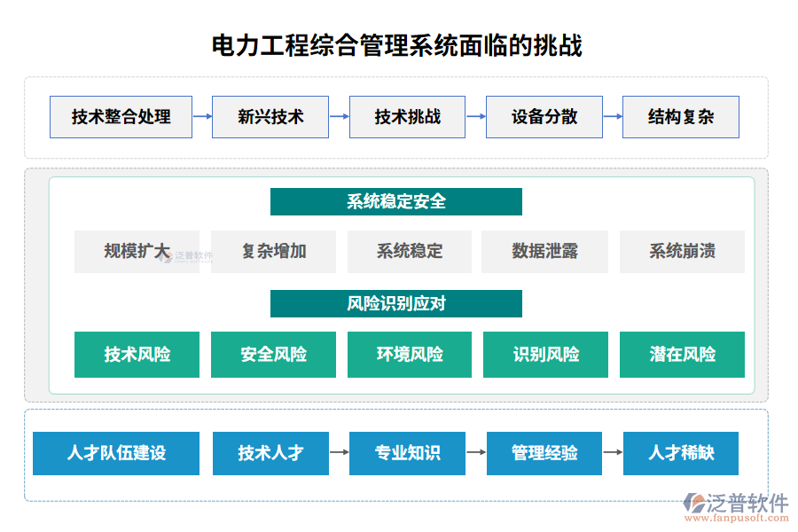Click the 环境风险 box

point(409,355)
